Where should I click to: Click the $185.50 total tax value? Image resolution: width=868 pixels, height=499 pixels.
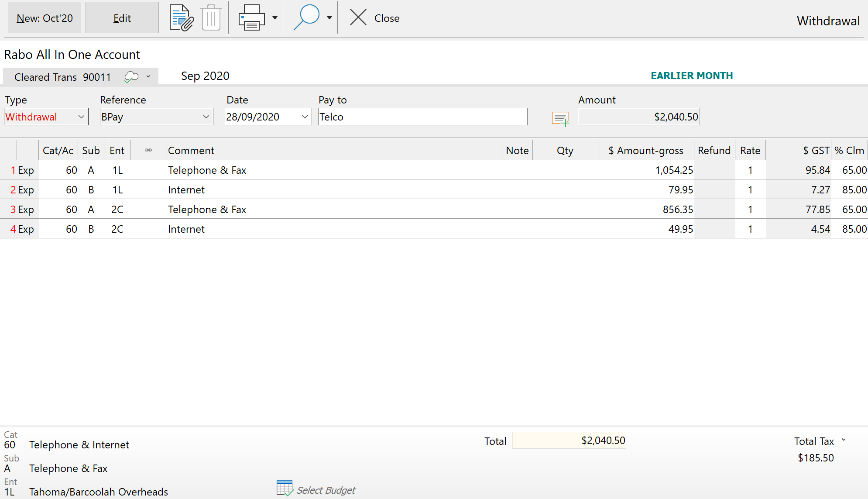816,458
